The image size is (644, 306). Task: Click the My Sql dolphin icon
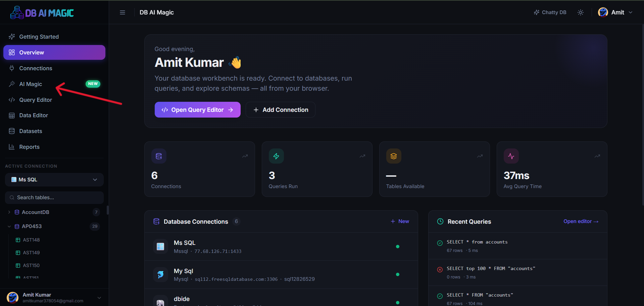[x=160, y=274]
